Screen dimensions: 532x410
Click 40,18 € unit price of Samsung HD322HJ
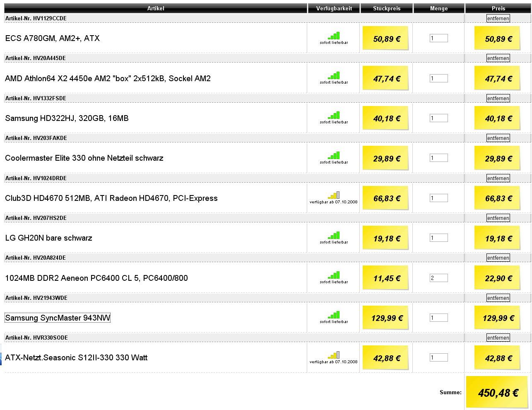click(385, 118)
